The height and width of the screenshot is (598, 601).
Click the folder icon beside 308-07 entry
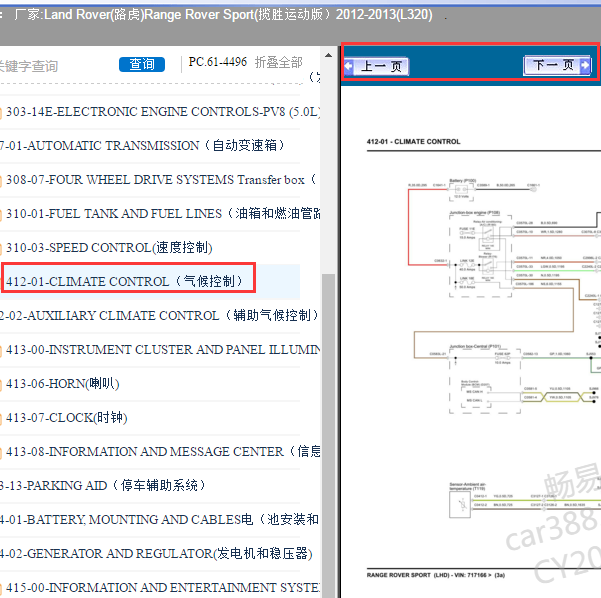[0, 181]
